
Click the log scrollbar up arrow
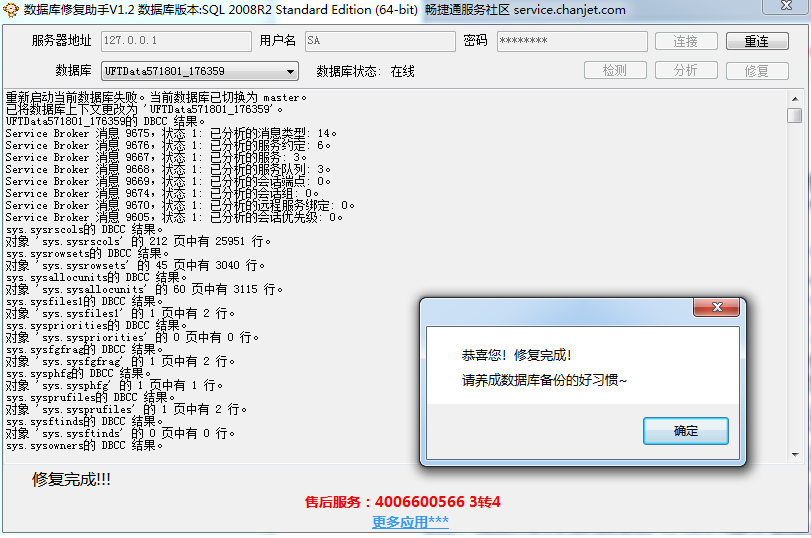pyautogui.click(x=795, y=99)
